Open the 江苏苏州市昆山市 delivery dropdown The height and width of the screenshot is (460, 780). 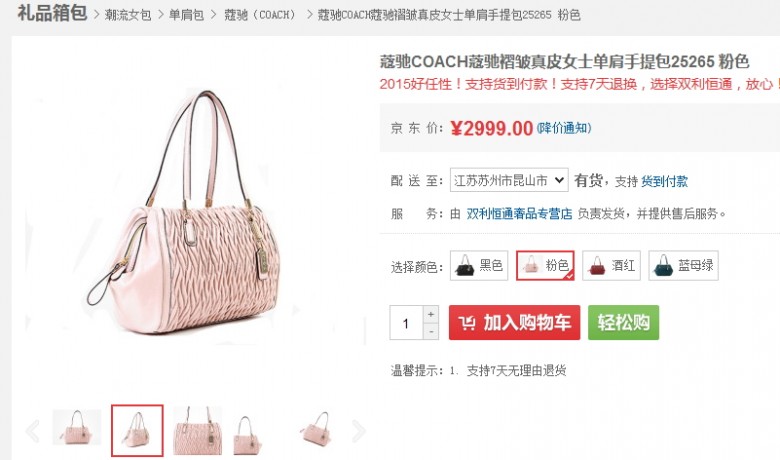pyautogui.click(x=509, y=180)
